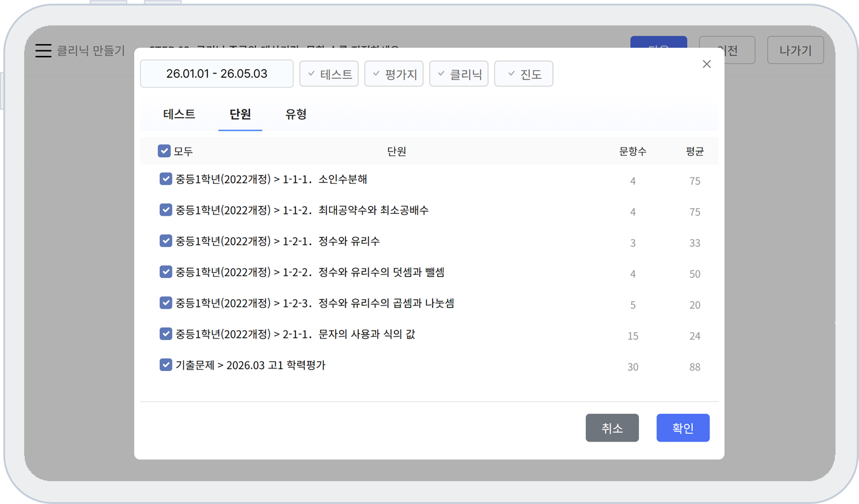Close the dialog with the X icon
The image size is (859, 504).
click(706, 64)
